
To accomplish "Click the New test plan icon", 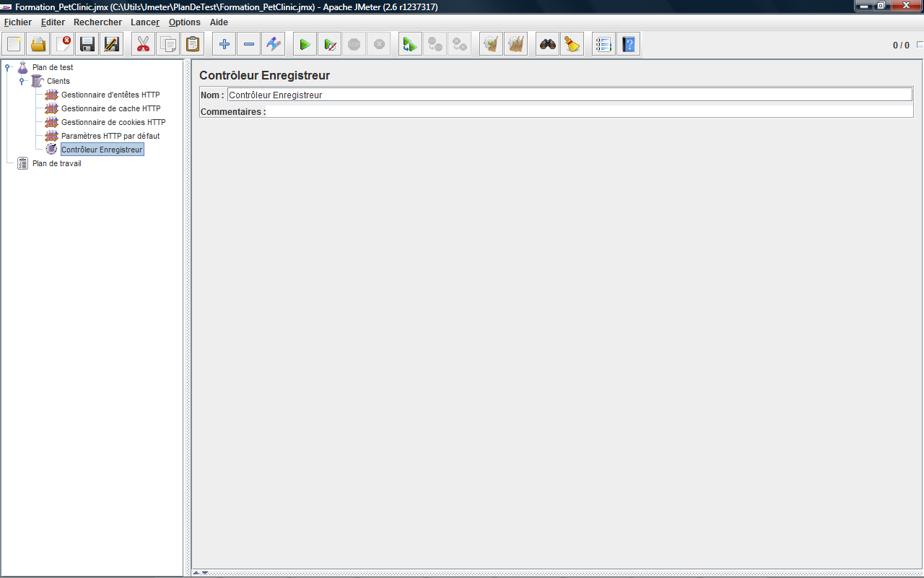I will 14,45.
